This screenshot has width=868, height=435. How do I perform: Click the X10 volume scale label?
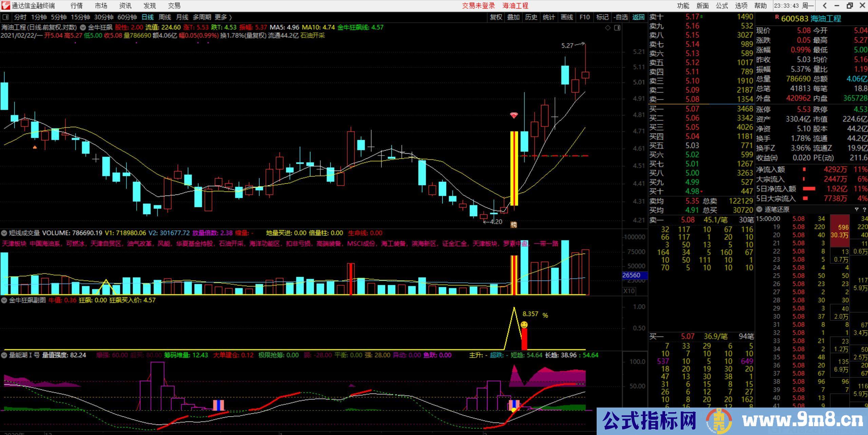point(629,291)
